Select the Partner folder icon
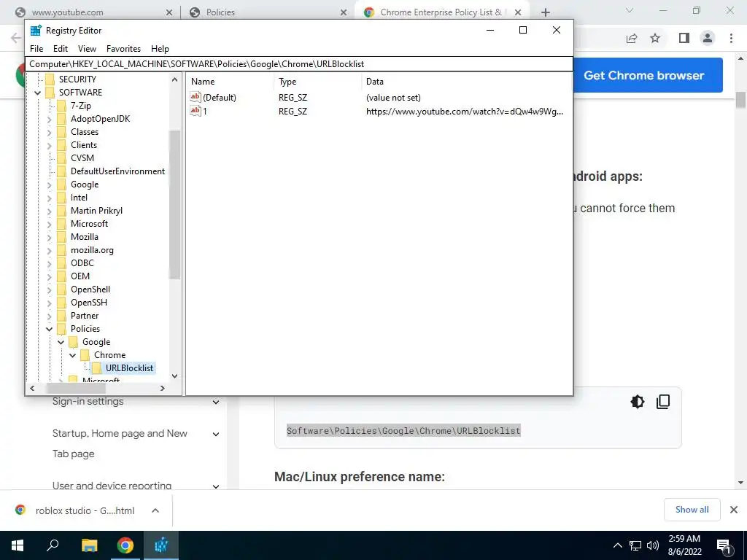The width and height of the screenshot is (747, 560). pos(61,316)
